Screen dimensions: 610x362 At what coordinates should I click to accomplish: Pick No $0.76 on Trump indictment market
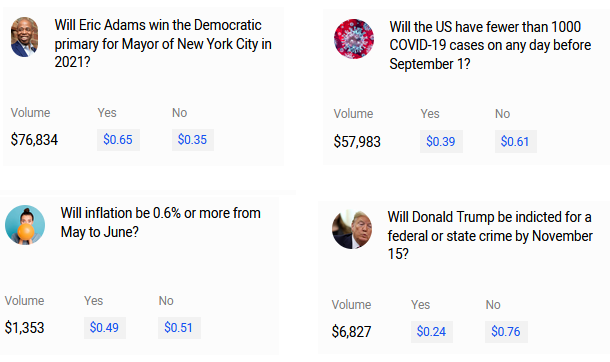tap(506, 332)
